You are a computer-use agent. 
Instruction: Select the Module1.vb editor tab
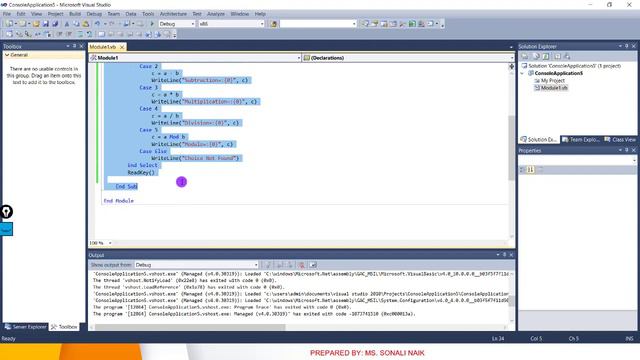[x=103, y=47]
